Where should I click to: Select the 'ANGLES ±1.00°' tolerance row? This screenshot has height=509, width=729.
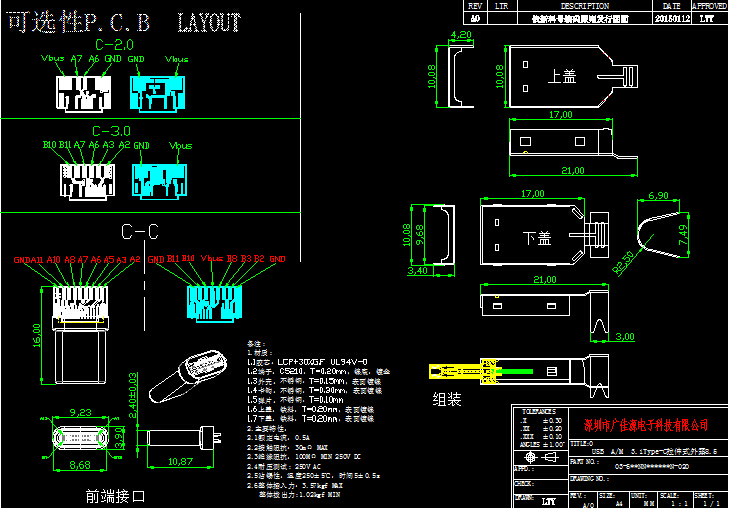click(542, 444)
